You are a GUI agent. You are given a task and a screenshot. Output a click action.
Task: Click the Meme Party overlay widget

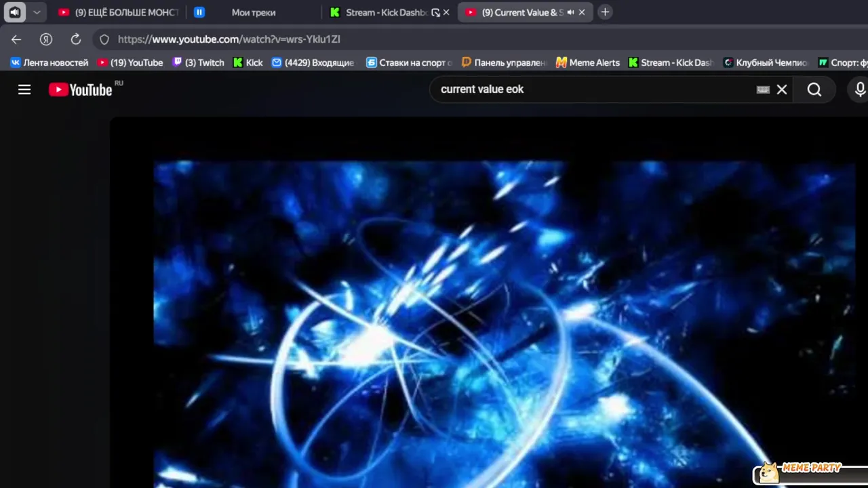[x=810, y=472]
